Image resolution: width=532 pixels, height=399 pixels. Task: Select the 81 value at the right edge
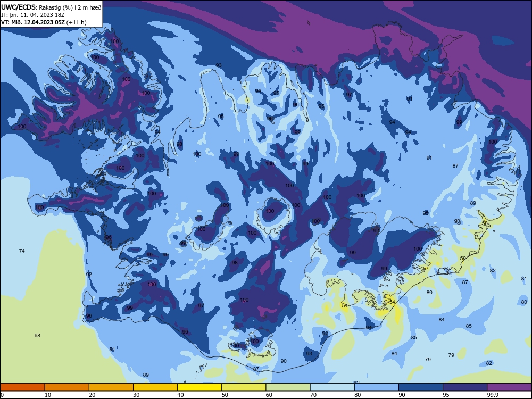(x=524, y=279)
